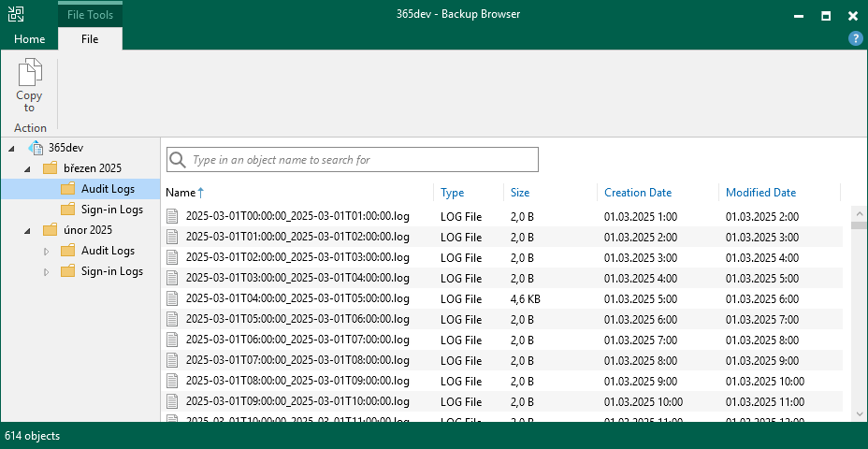Sort by the Modified Date column
The image size is (868, 449).
[x=760, y=193]
